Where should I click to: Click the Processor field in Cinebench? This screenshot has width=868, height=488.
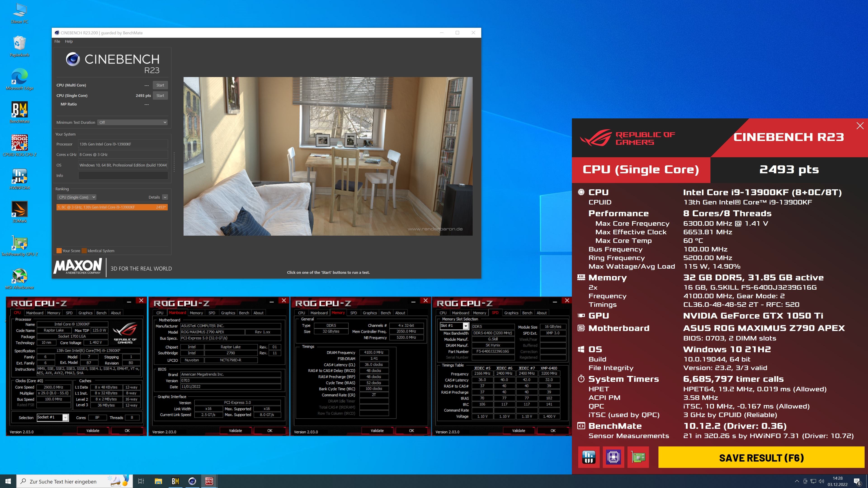coord(123,144)
